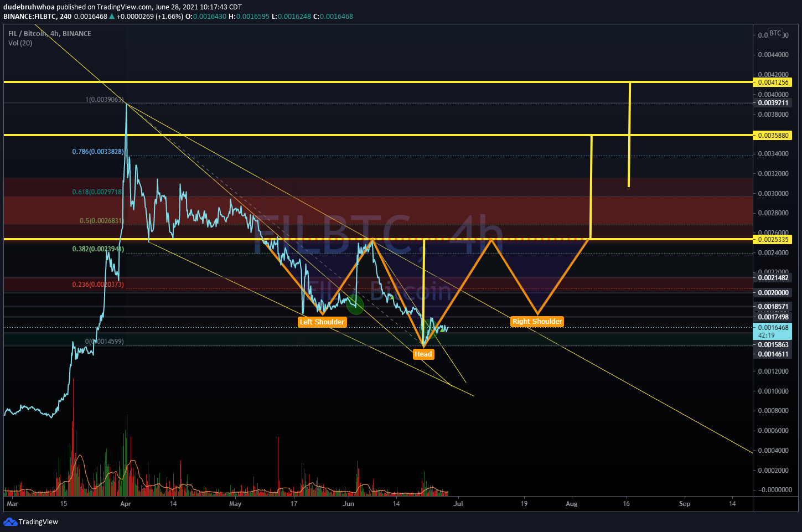Screen dimensions: 802x532
Task: Select the Right Shoulder label
Action: pyautogui.click(x=537, y=321)
